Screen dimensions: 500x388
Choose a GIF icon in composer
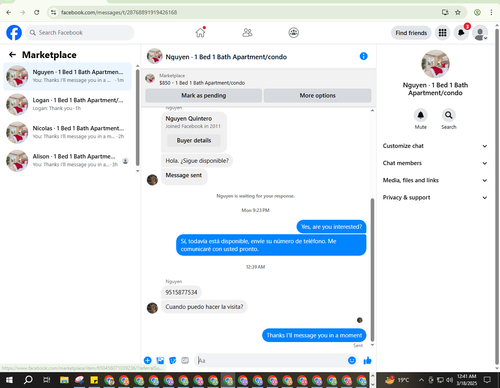[x=185, y=360]
